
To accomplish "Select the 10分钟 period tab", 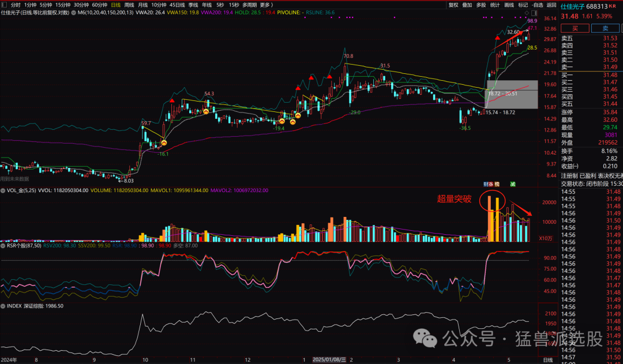I will click(x=159, y=5).
